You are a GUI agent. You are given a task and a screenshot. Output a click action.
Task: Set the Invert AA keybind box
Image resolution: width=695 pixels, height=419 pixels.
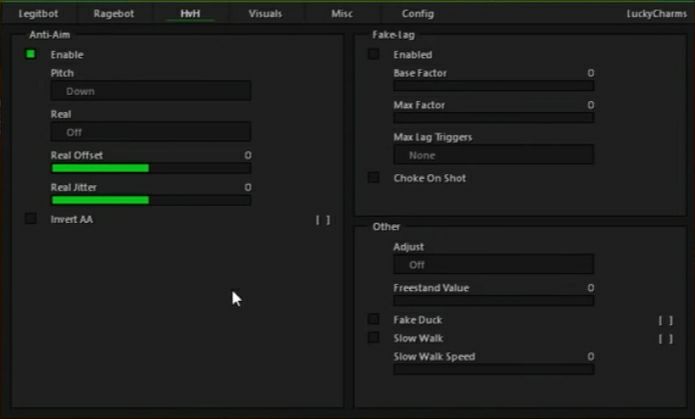pyautogui.click(x=323, y=220)
